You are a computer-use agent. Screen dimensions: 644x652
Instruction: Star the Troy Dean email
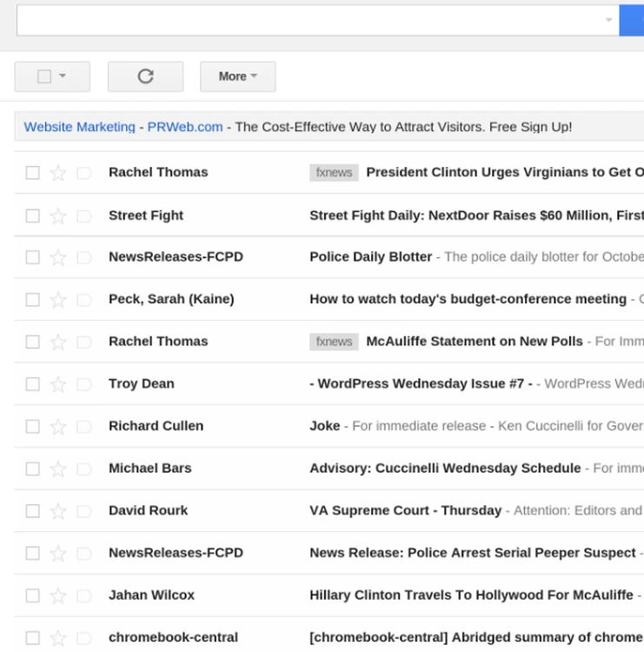tap(58, 384)
